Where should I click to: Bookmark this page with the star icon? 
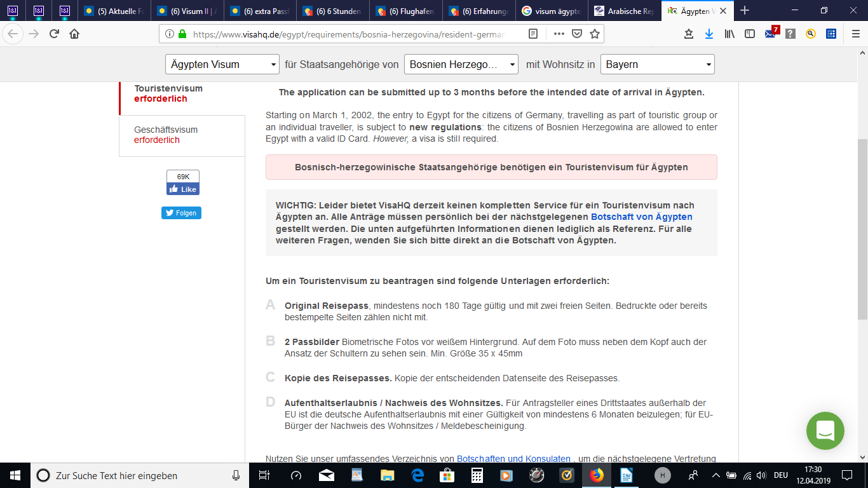pyautogui.click(x=594, y=34)
